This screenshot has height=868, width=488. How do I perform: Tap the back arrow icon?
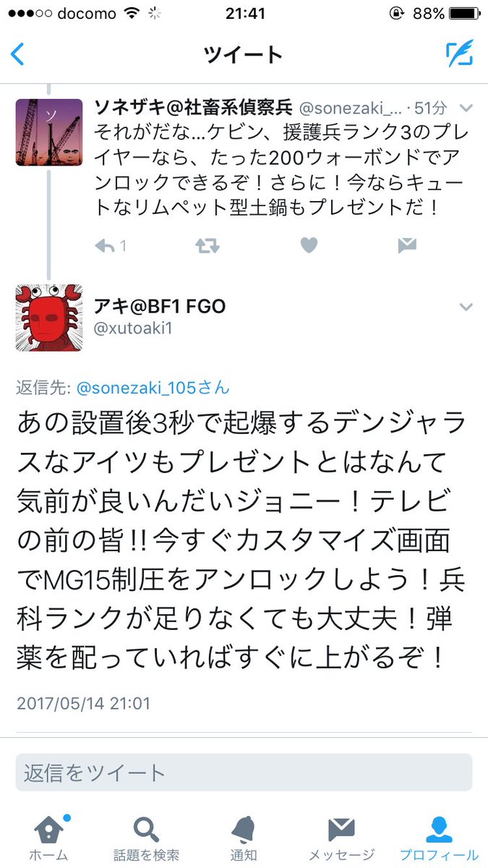click(18, 54)
